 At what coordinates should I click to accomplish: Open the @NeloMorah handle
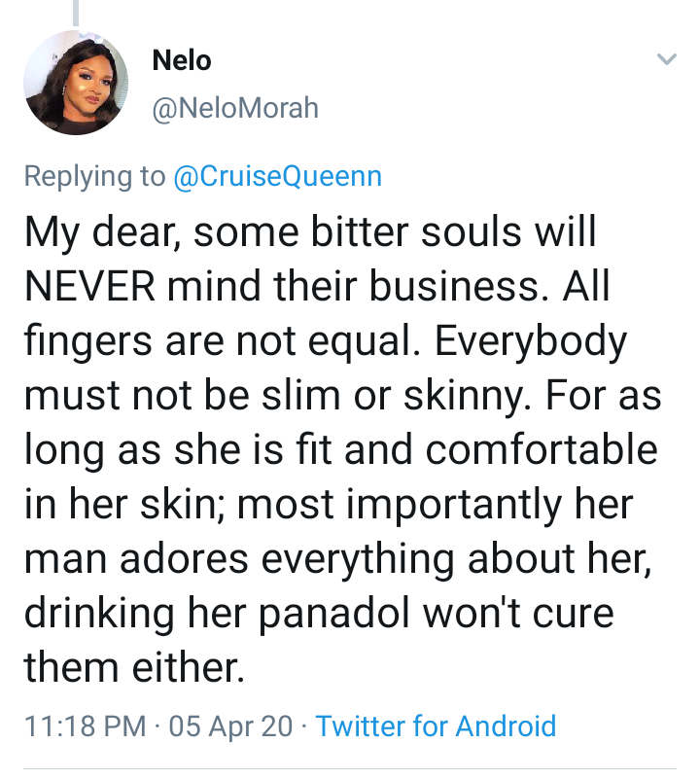[x=235, y=108]
